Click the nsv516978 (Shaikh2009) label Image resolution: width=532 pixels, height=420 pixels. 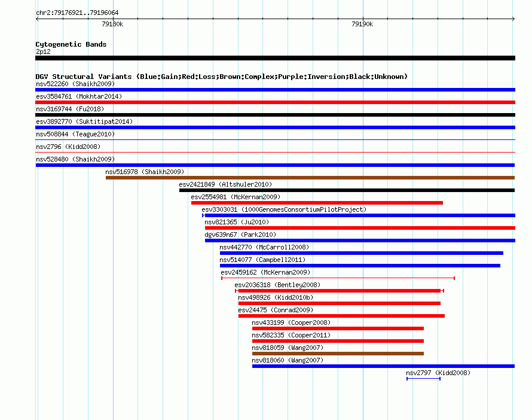coord(145,172)
